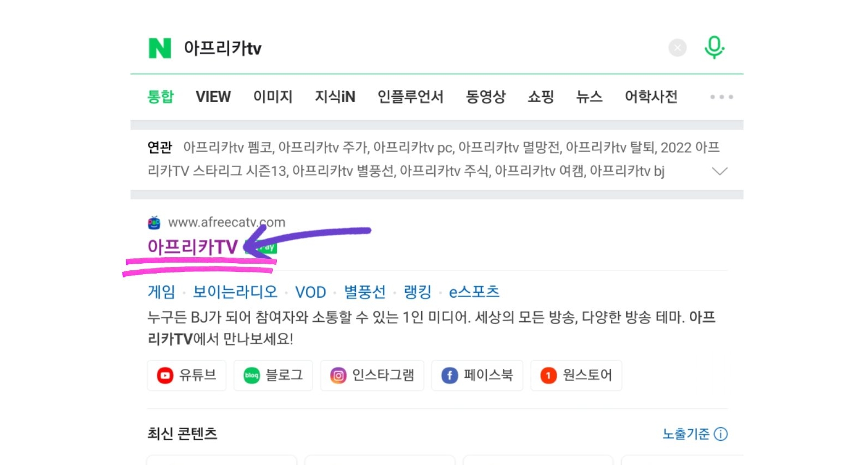Viewport: 868px width, 466px height.
Task: Click the green Naver N logo
Action: point(160,48)
